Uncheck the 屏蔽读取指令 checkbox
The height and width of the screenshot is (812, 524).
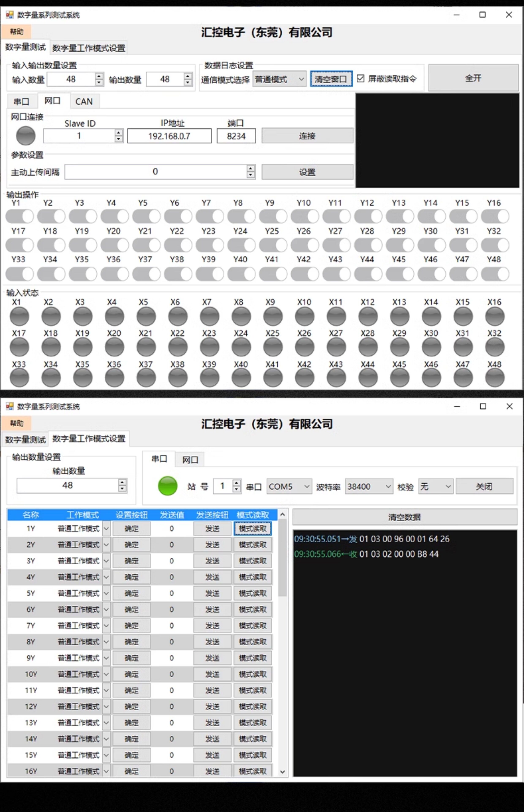pos(361,79)
